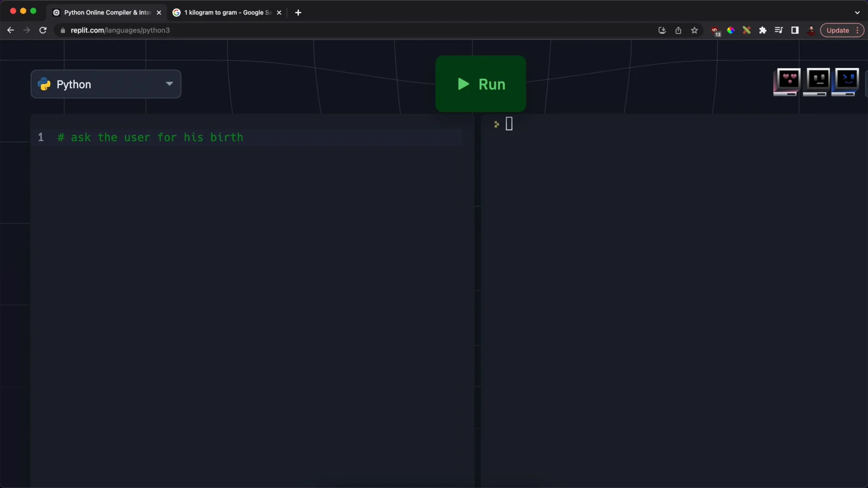Toggle the dark reader square extension

[795, 30]
